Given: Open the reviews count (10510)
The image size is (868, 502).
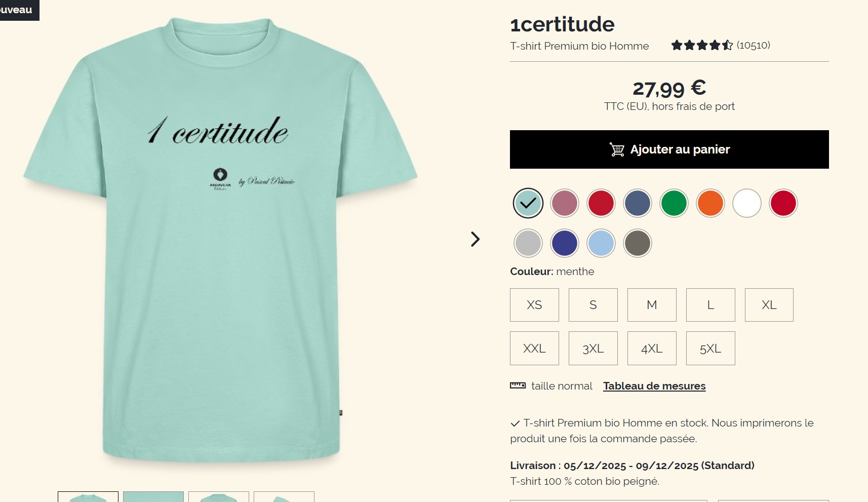Looking at the screenshot, I should click(754, 45).
